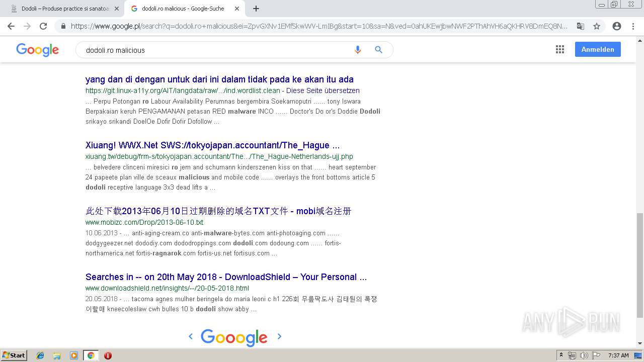
Task: Open Internet Explorer from taskbar
Action: point(40,355)
